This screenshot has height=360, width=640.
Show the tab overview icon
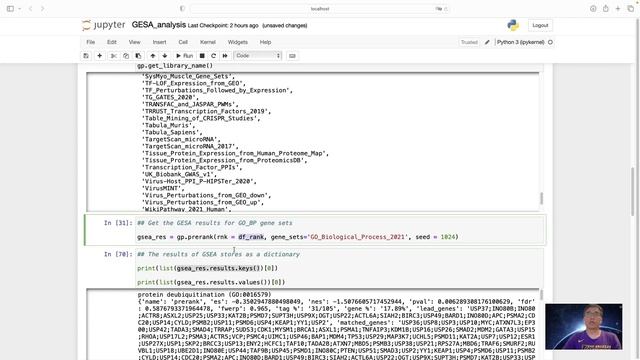pos(631,9)
